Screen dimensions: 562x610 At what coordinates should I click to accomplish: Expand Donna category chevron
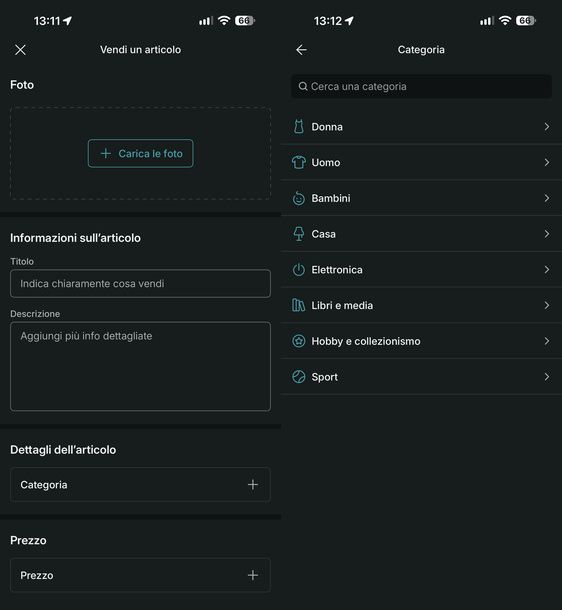click(547, 127)
